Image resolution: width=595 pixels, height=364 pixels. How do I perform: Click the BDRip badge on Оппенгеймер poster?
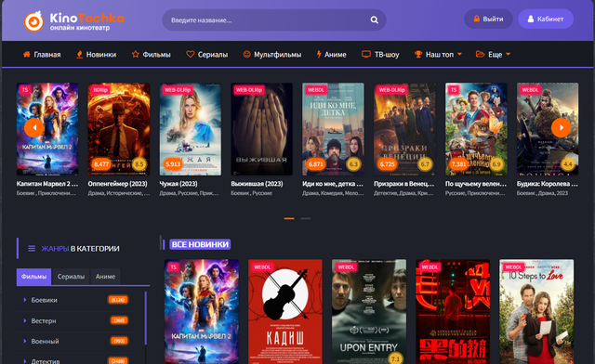click(x=100, y=90)
